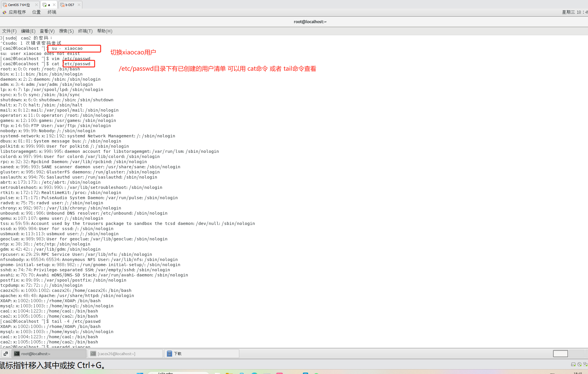This screenshot has width=588, height=374.
Task: Expand the 终端 application menu in top bar
Action: (52, 12)
